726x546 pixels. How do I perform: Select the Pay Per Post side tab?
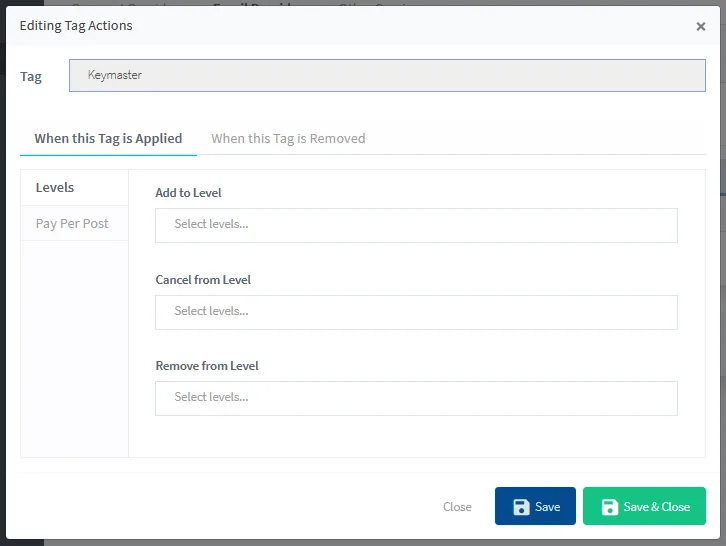tap(75, 224)
